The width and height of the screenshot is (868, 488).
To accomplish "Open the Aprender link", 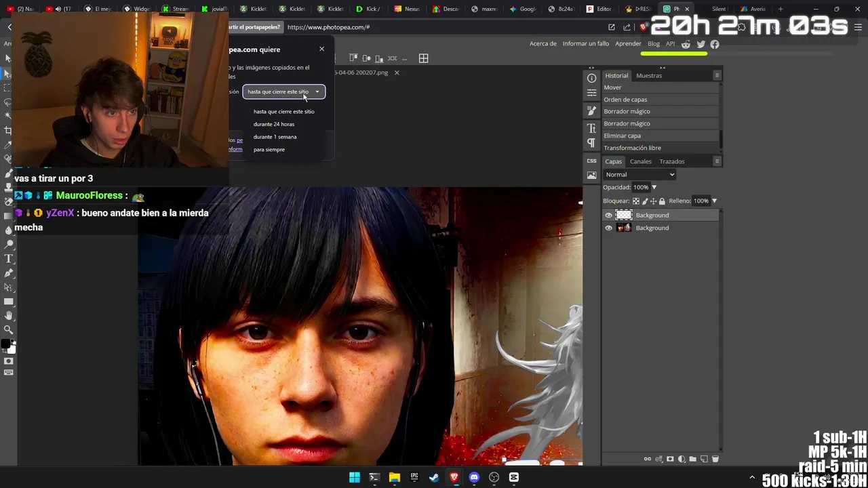I will (628, 43).
